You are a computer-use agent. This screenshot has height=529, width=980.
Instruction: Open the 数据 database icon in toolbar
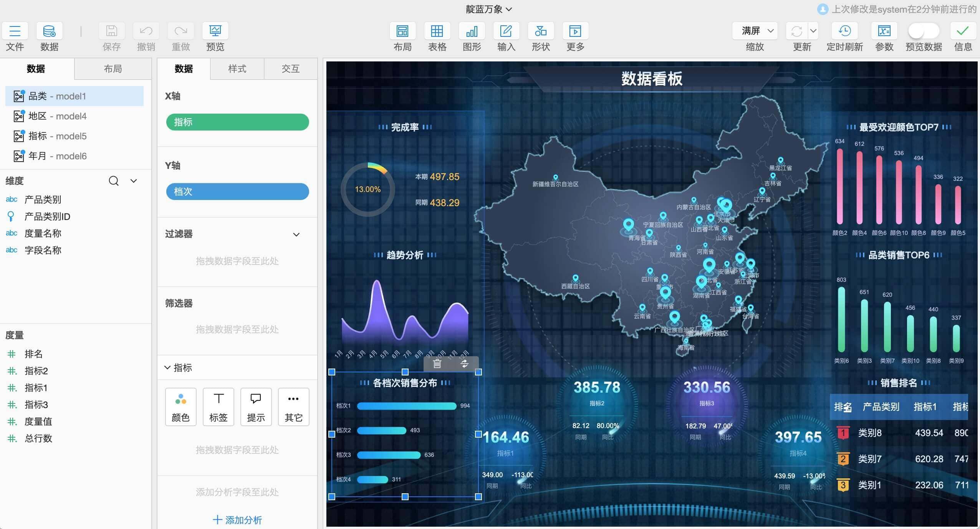(x=49, y=31)
